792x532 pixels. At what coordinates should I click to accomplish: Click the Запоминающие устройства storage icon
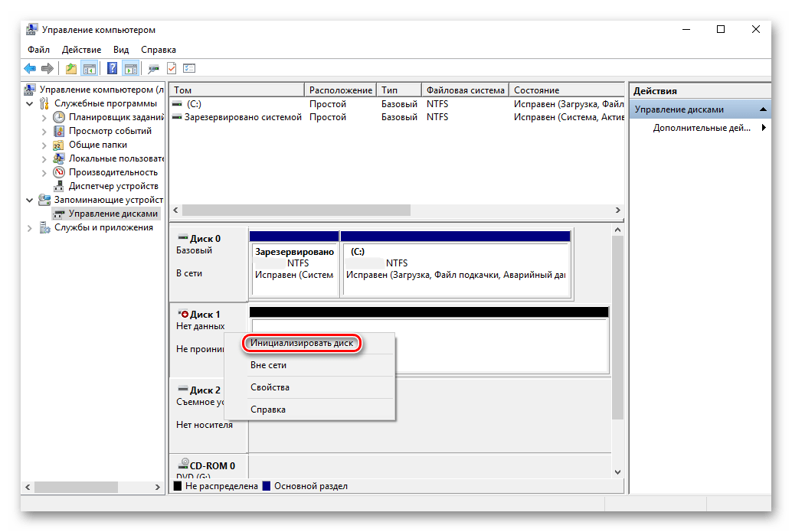tap(44, 200)
